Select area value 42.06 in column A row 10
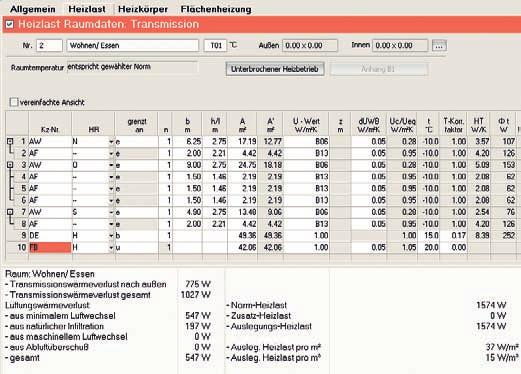The width and height of the screenshot is (521, 374). coord(242,247)
